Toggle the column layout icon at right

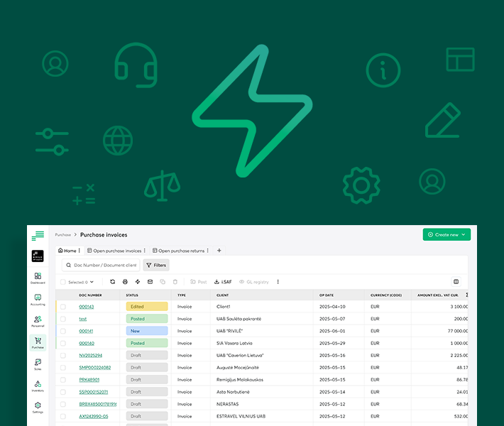[456, 282]
